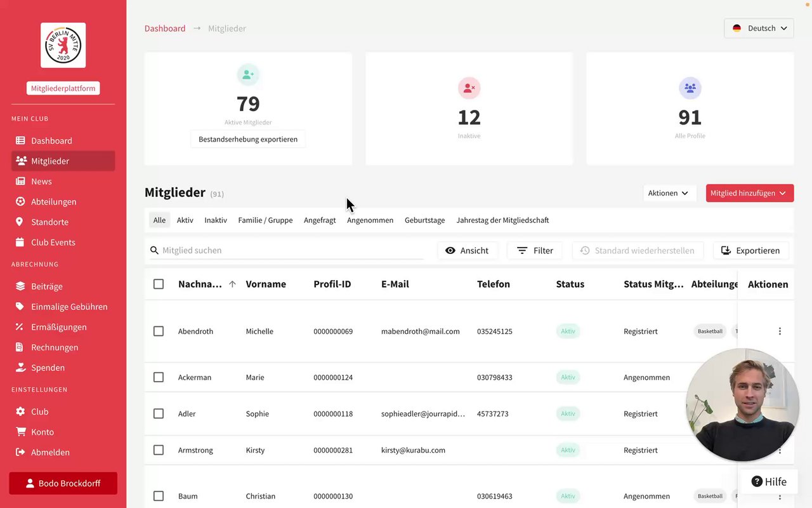Sort by the Nachname column arrow

tap(232, 284)
